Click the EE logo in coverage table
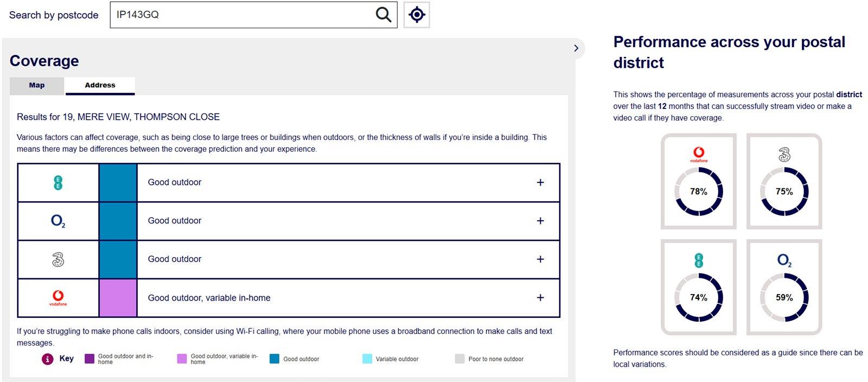The width and height of the screenshot is (868, 382). [58, 183]
